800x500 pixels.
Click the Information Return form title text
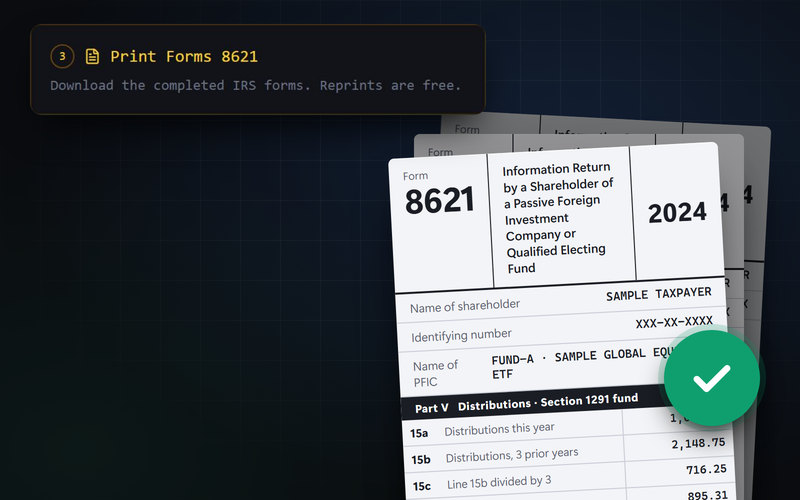pos(558,218)
